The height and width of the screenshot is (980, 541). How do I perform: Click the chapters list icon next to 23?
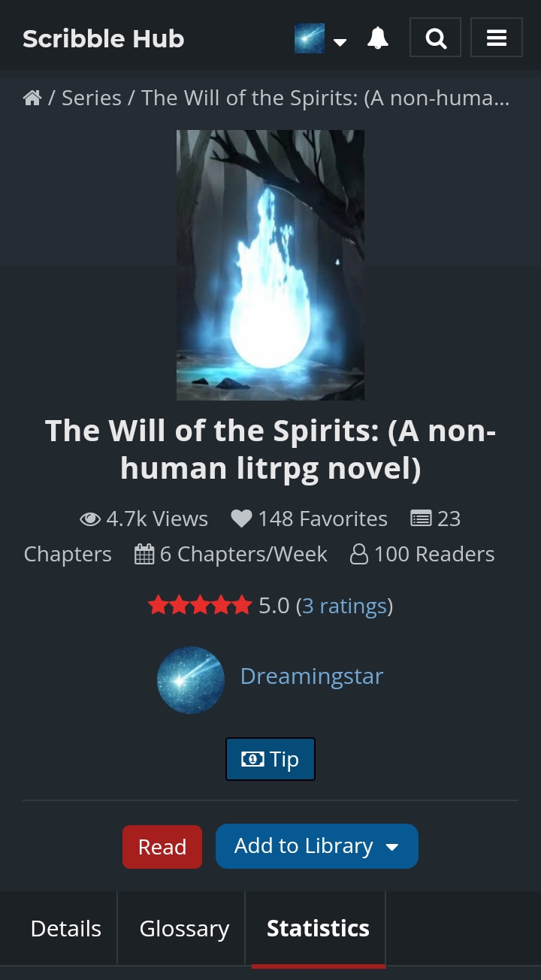(421, 519)
